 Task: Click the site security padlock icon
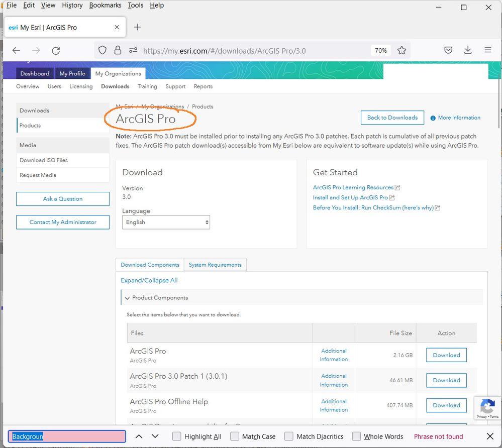click(118, 50)
